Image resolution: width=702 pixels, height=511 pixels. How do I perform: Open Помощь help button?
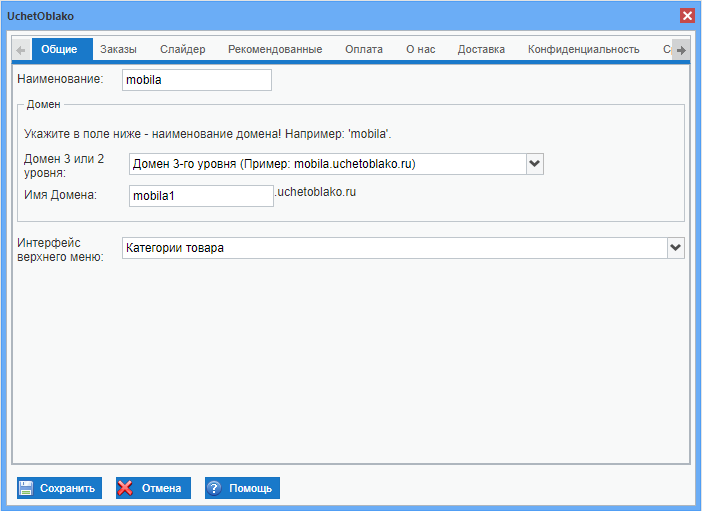(242, 488)
